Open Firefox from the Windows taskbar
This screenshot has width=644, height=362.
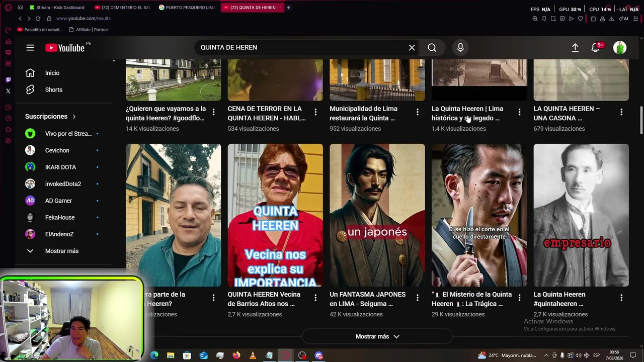click(236, 355)
